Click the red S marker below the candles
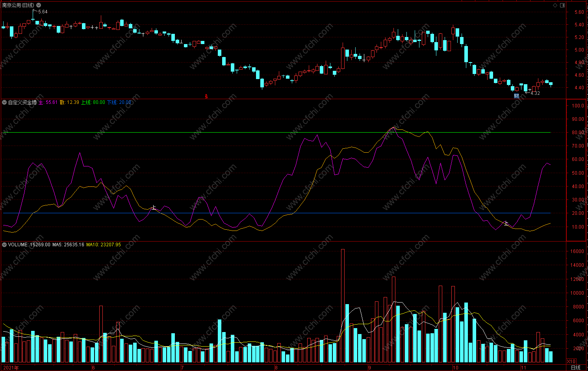The width and height of the screenshot is (588, 371). click(x=206, y=96)
